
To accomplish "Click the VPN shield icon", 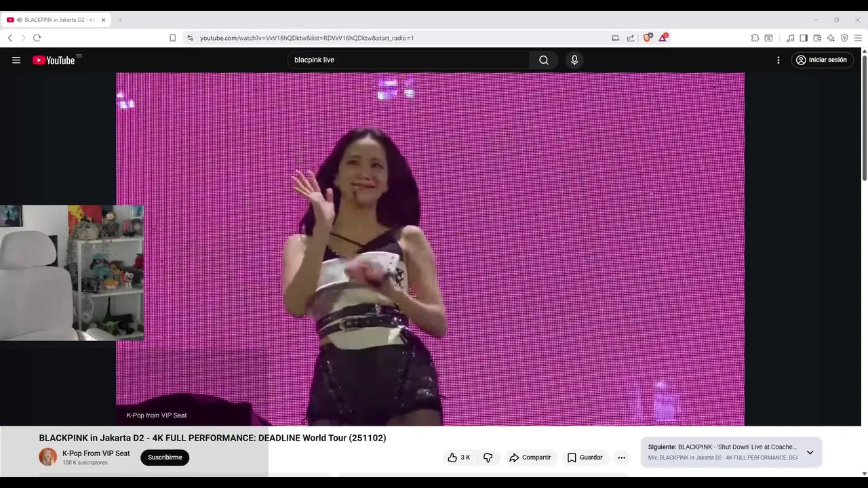I will pos(844,38).
